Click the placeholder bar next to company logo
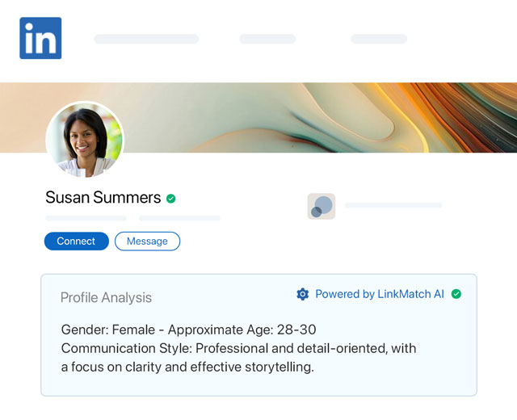 (393, 206)
